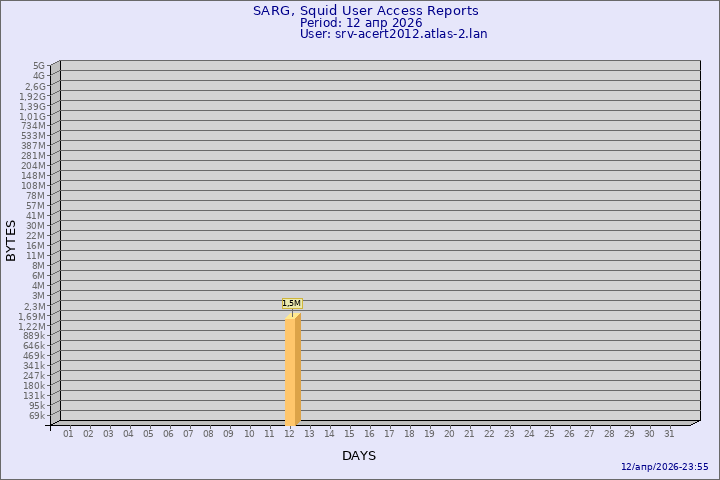
Task: Select the User: srv-acert2012.atlas-2.lan text
Action: pos(393,34)
